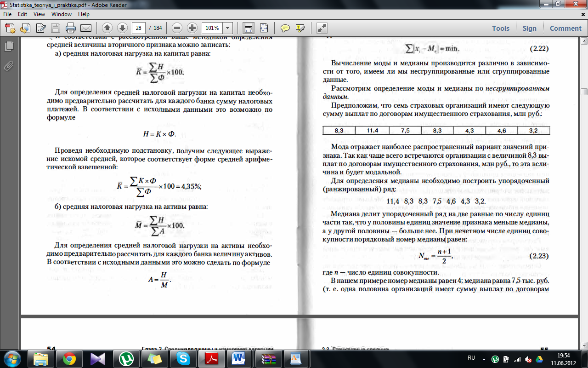
Task: Click table cell with value 7,5
Action: (405, 131)
